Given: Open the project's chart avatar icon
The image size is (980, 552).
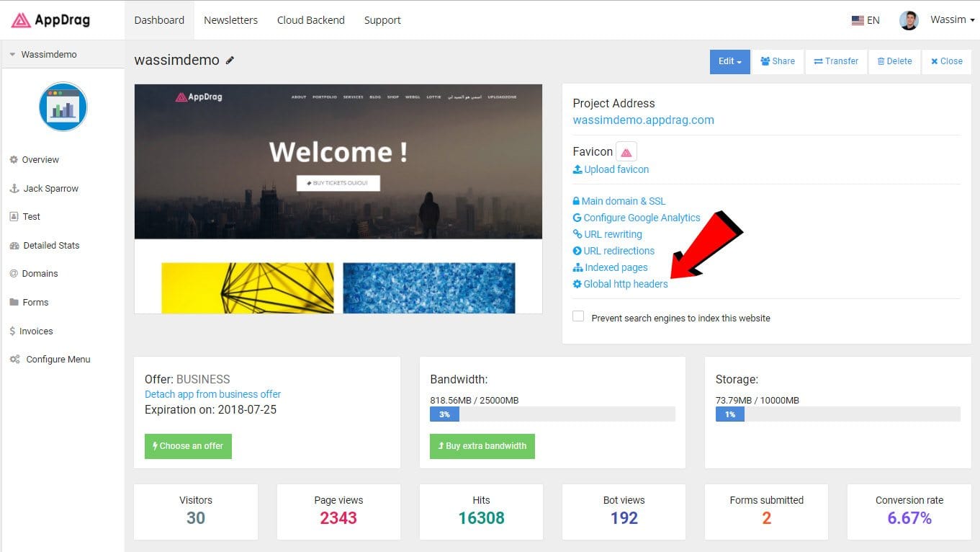Looking at the screenshot, I should tap(63, 107).
